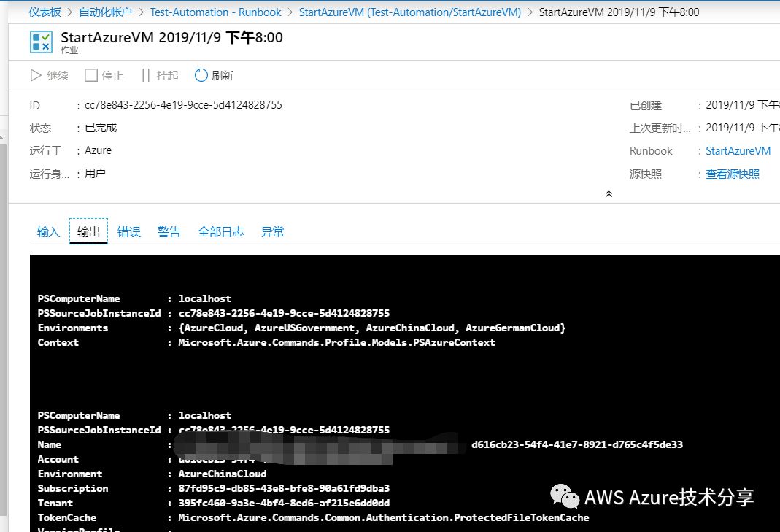Click the 运行于 value Azure
Image resolution: width=780 pixels, height=532 pixels.
[98, 150]
